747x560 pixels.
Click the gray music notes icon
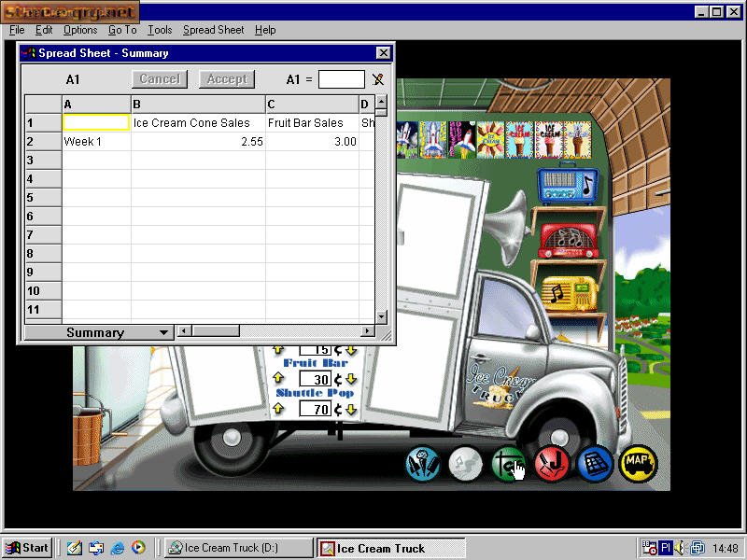click(466, 463)
